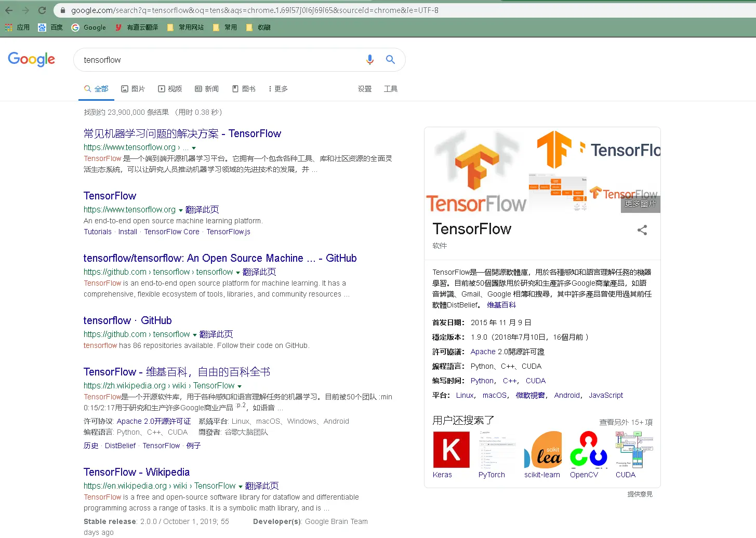The height and width of the screenshot is (538, 756).
Task: Open the TensorFlow Core sitelink
Action: (172, 232)
